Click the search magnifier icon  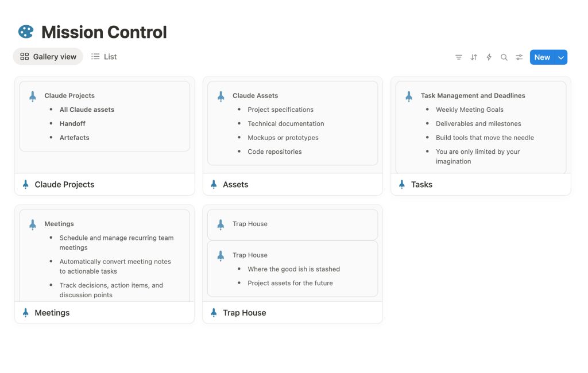[504, 57]
